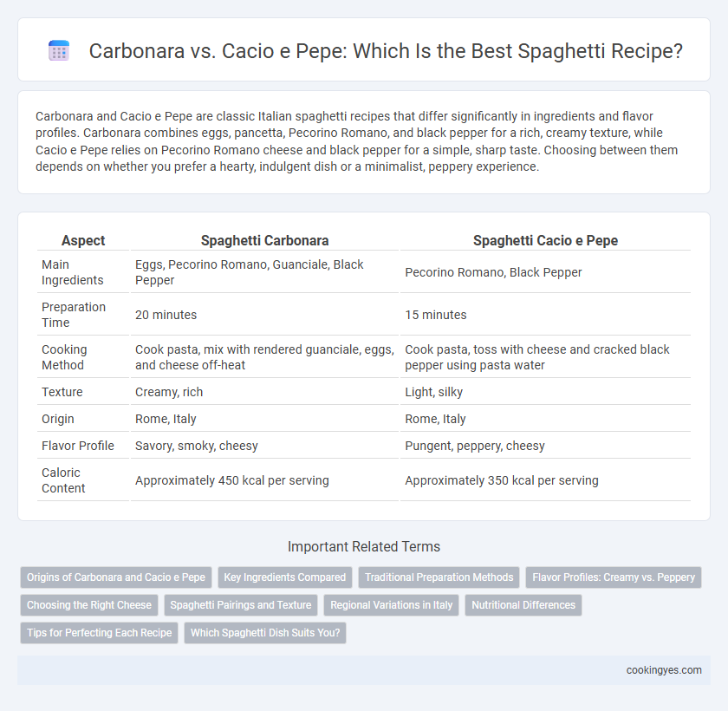Open Regional Variations in Italy tag
Viewport: 728px width, 711px height.
(392, 605)
